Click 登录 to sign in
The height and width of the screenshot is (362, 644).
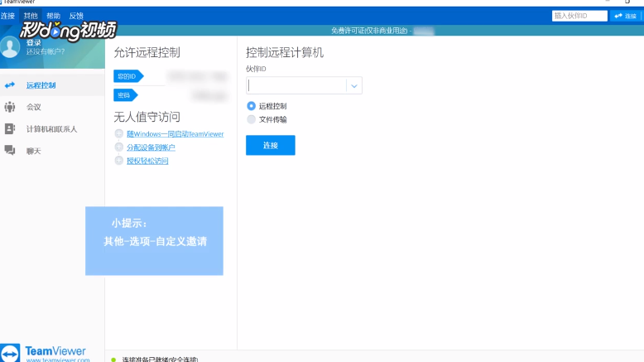pos(34,43)
